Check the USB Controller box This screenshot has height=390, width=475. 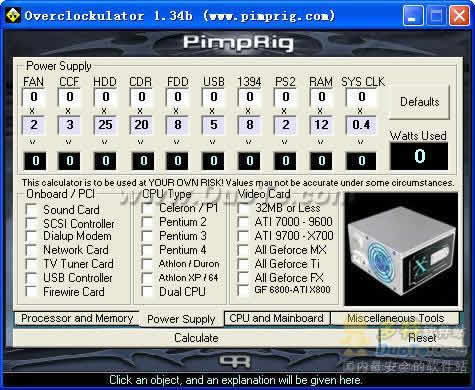point(31,278)
